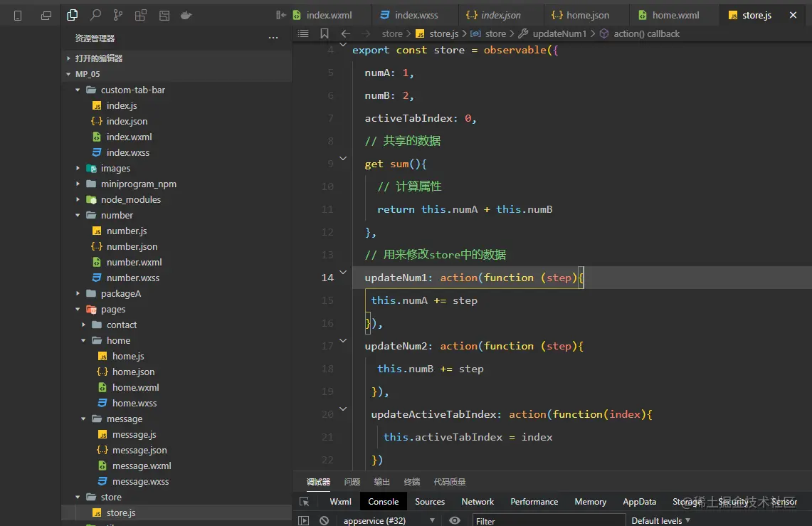This screenshot has height=526, width=812.
Task: Switch to the home.wxml editor tab
Action: tap(675, 15)
